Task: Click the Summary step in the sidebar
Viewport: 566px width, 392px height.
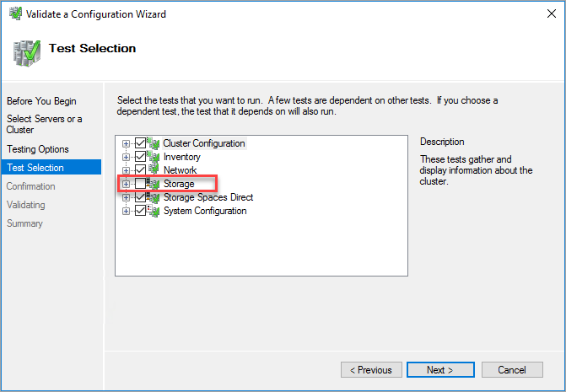Action: click(x=25, y=223)
